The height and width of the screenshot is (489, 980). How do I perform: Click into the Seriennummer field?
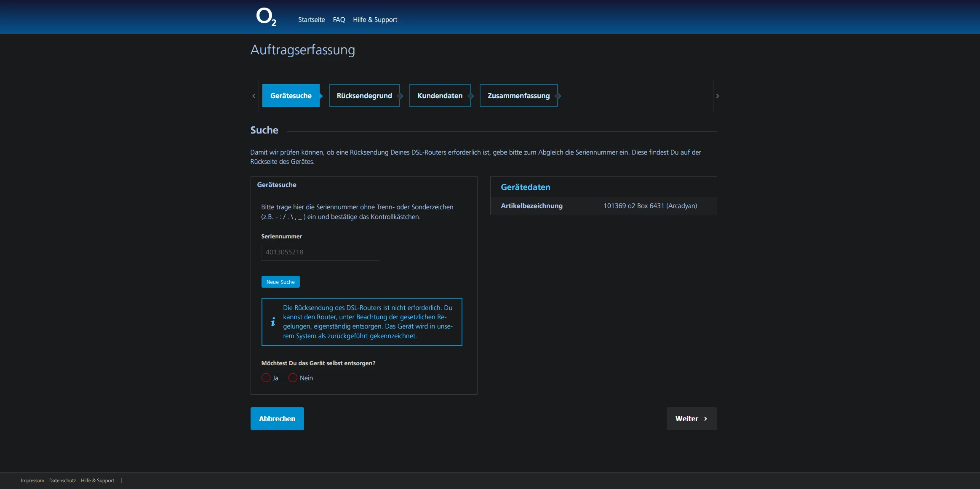[x=320, y=252]
